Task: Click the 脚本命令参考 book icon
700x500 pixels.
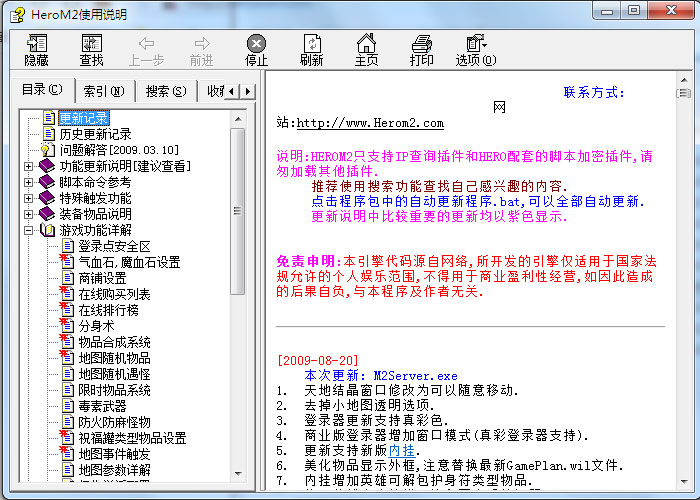Action: 47,182
